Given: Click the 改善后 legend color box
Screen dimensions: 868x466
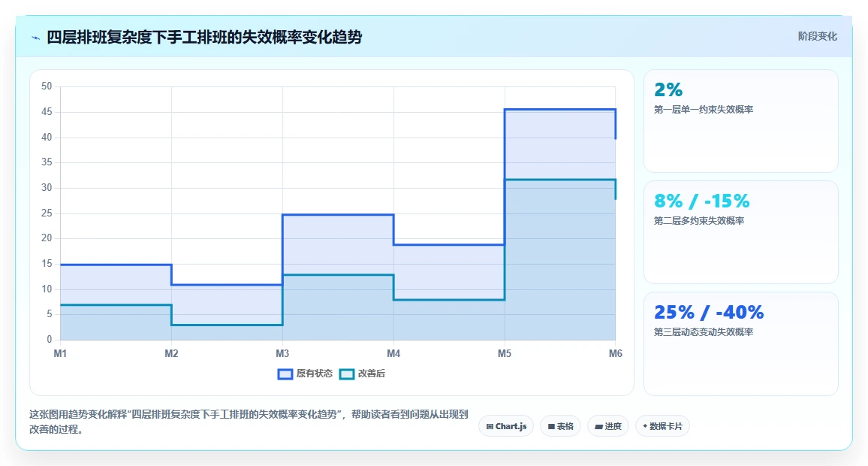Looking at the screenshot, I should click(x=347, y=374).
